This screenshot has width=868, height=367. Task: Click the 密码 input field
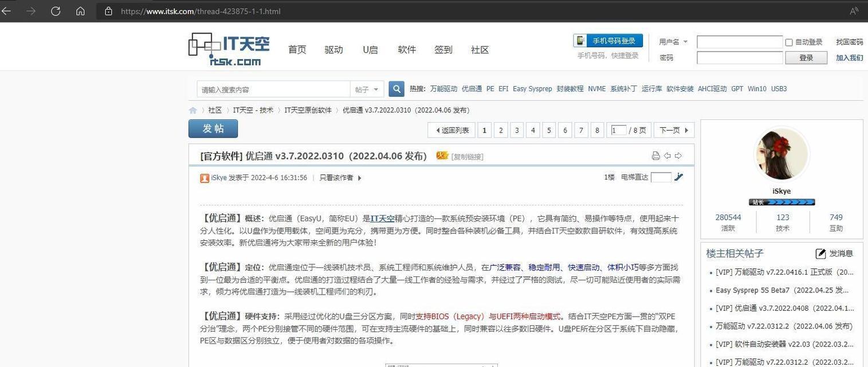coord(740,58)
